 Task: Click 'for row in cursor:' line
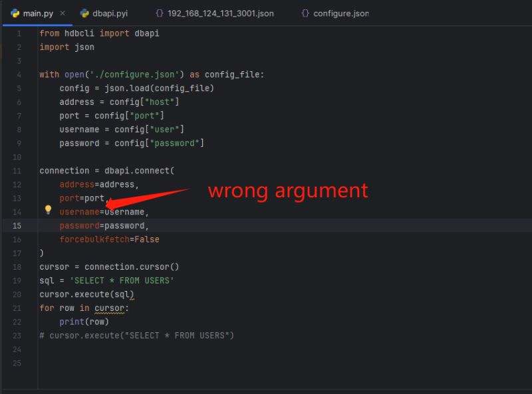84,308
